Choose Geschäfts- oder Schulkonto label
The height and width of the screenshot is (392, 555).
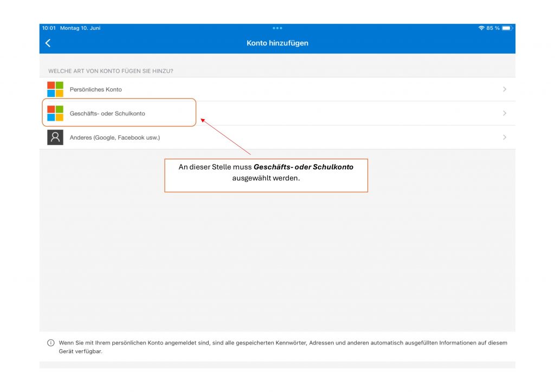coord(107,114)
